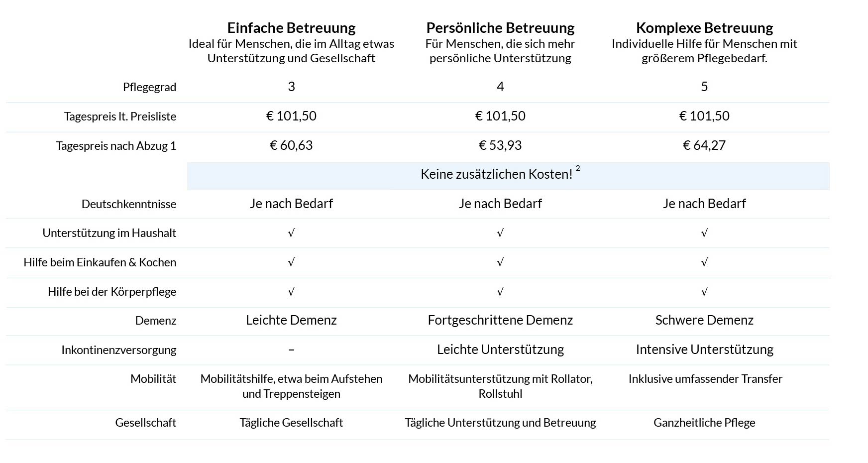868x463 pixels.
Task: Click the footnote 2 superscript marker
Action: point(578,169)
